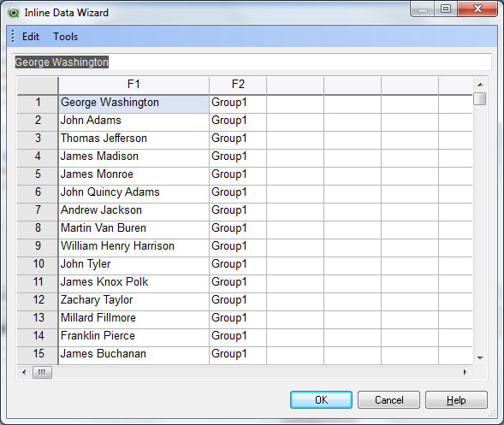Select the F2 column header

pyautogui.click(x=238, y=86)
